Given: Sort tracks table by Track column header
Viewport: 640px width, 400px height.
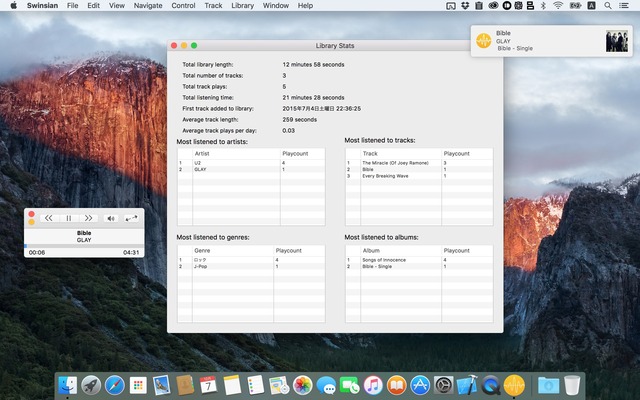Looking at the screenshot, I should click(x=401, y=153).
